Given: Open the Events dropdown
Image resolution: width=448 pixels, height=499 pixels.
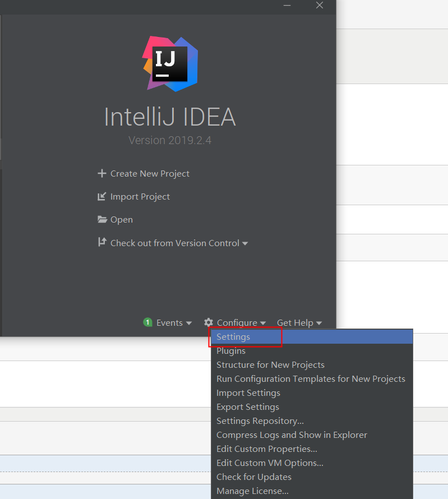Looking at the screenshot, I should tap(174, 323).
